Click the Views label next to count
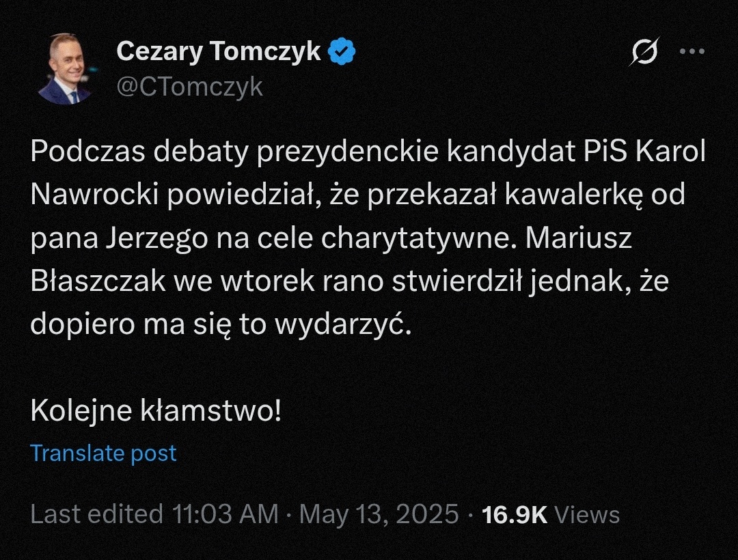This screenshot has width=738, height=560. click(x=587, y=514)
